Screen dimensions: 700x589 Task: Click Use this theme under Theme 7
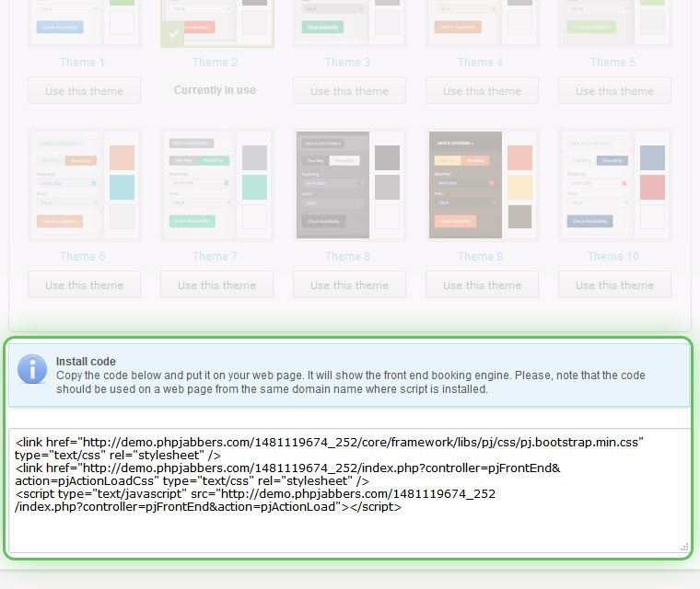217,284
